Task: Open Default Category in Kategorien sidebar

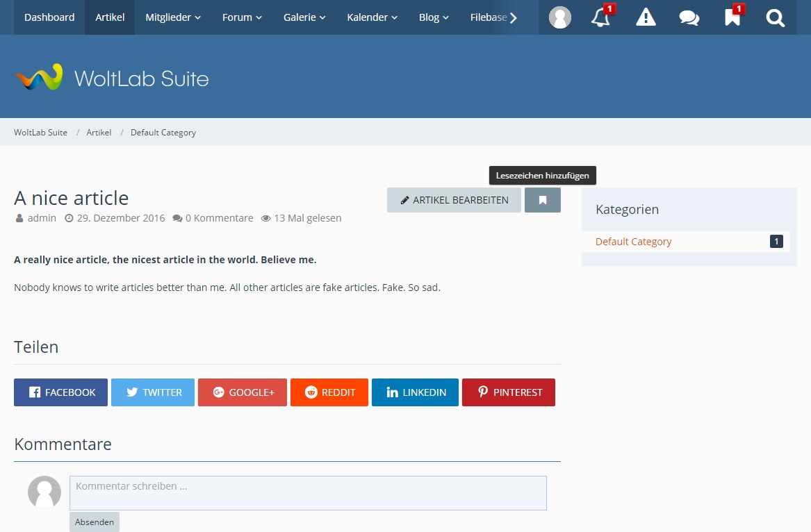Action: tap(633, 242)
